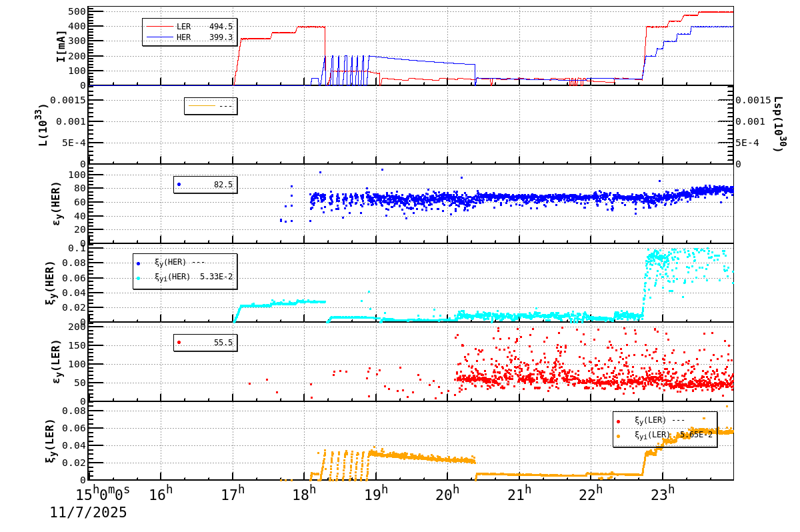Screen dimensions: 800x532
Task: Click the red ξy(LER) legend marker
Action: pos(618,421)
